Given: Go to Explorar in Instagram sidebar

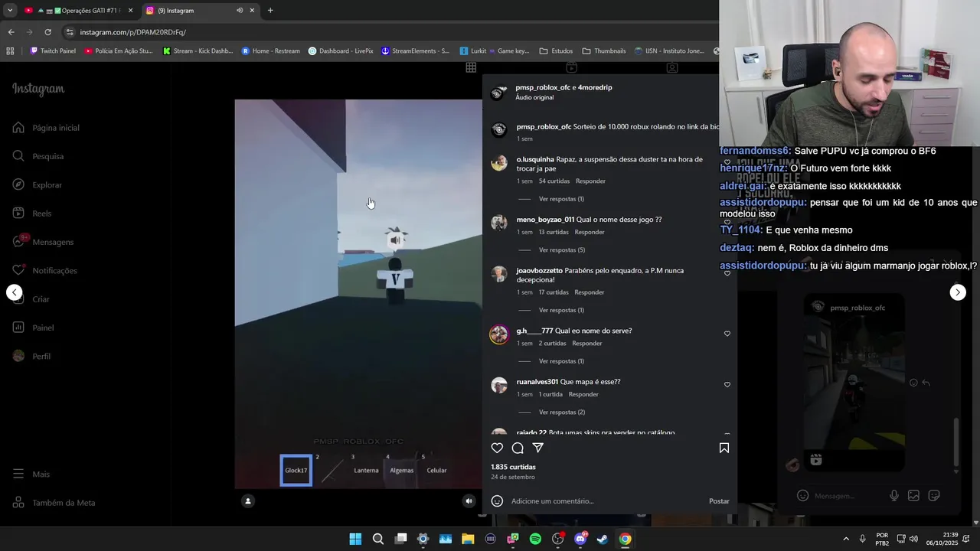Looking at the screenshot, I should click(x=37, y=184).
